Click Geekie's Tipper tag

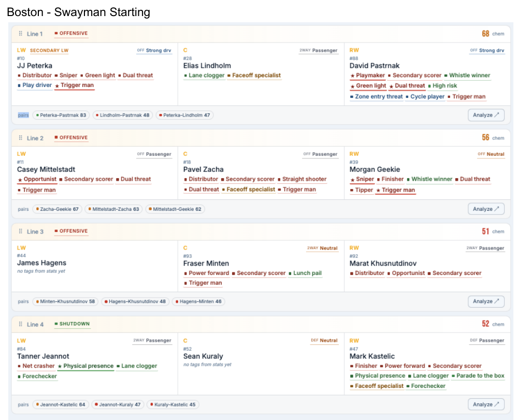362,190
